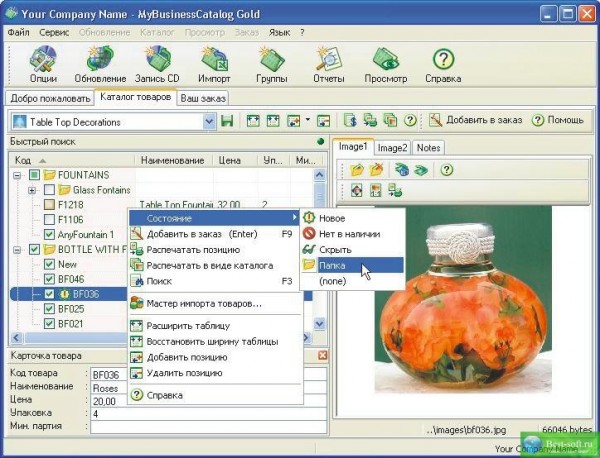Switch to Ваш заказ tab
This screenshot has width=600, height=458.
tap(203, 98)
